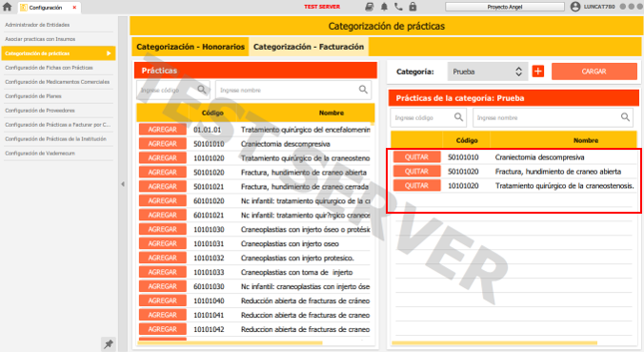Open Configuración de Prácticas de la Institución
Image resolution: width=644 pixels, height=352 pixels.
(x=58, y=139)
